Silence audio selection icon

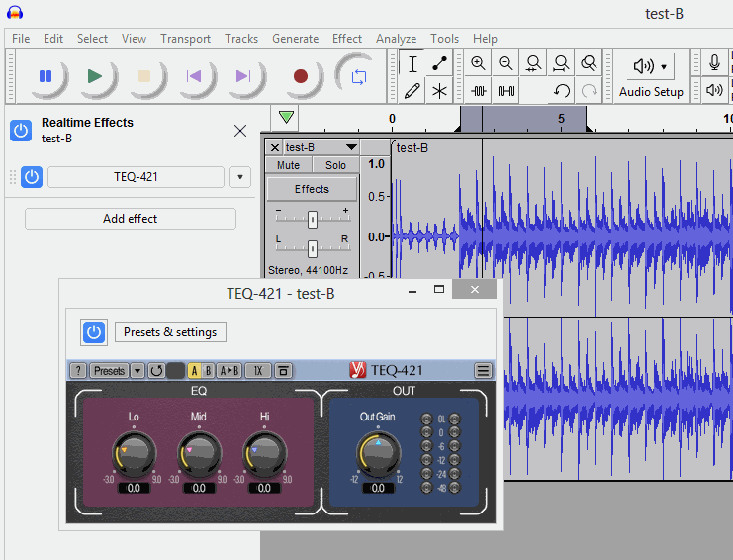(505, 91)
